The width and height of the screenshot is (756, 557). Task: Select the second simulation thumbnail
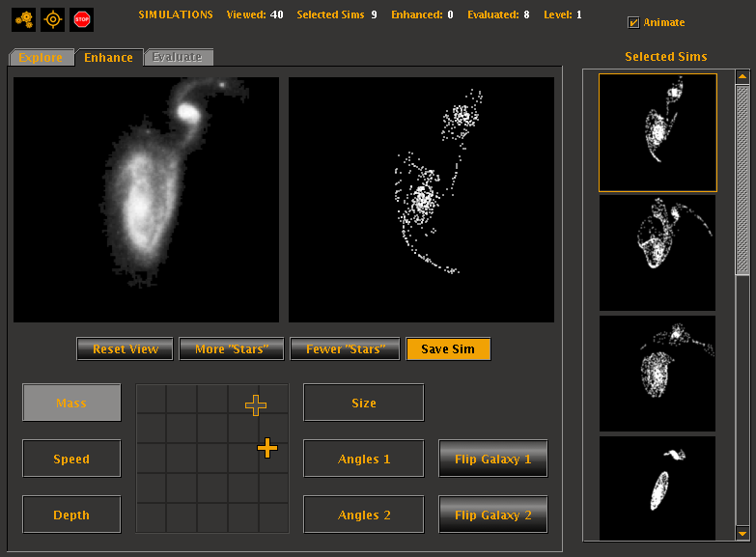click(658, 252)
